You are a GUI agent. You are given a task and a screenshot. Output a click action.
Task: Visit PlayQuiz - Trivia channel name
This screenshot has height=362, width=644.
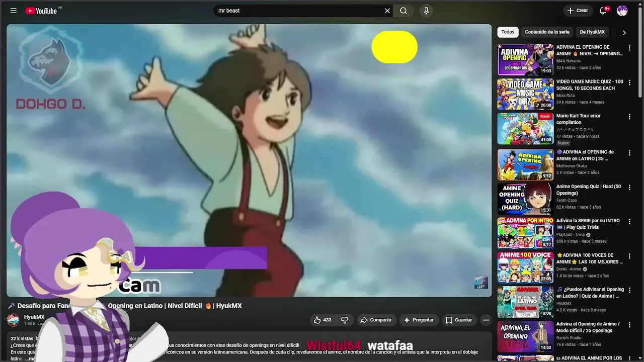[571, 234]
